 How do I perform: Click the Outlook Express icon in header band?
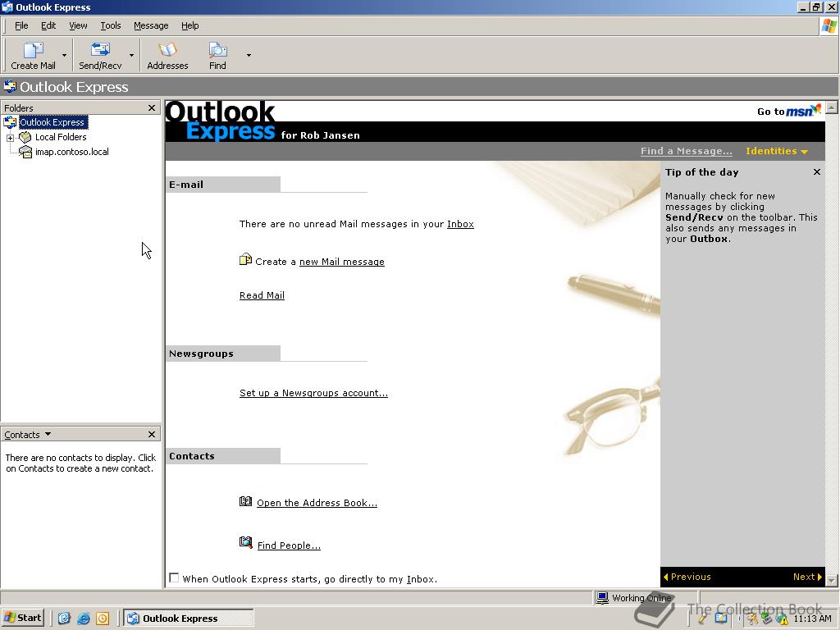(10, 86)
